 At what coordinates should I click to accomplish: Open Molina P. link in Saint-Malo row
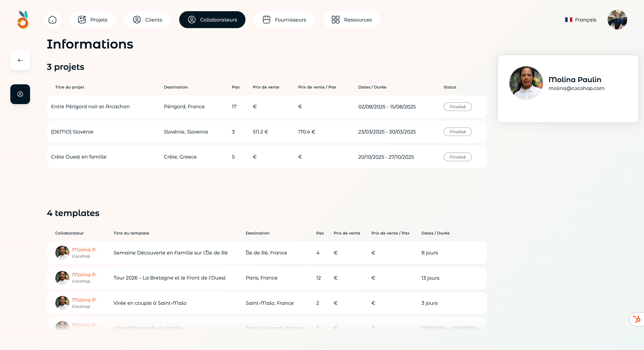click(84, 300)
